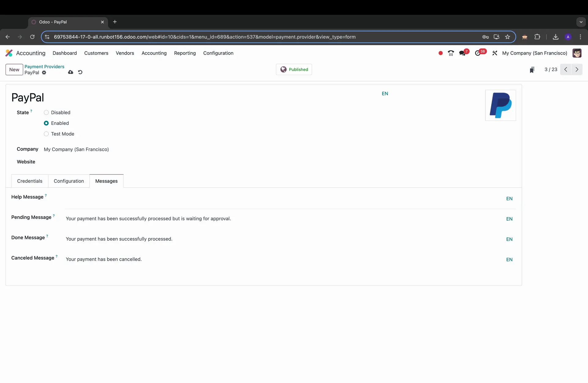The image size is (588, 383).
Task: Select the Test Mode radio button
Action: coord(46,134)
